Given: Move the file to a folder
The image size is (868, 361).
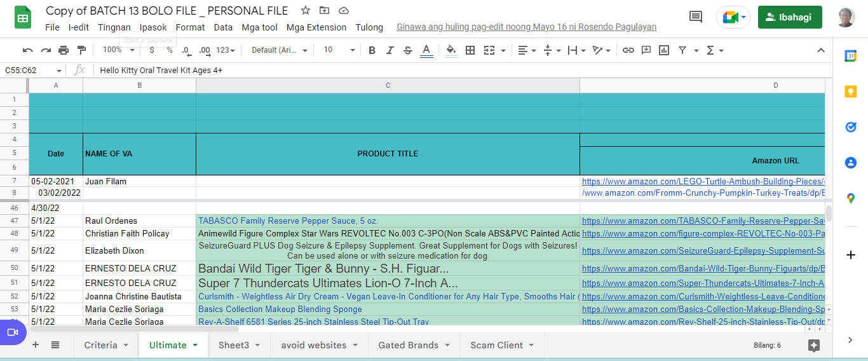Looking at the screenshot, I should (325, 11).
